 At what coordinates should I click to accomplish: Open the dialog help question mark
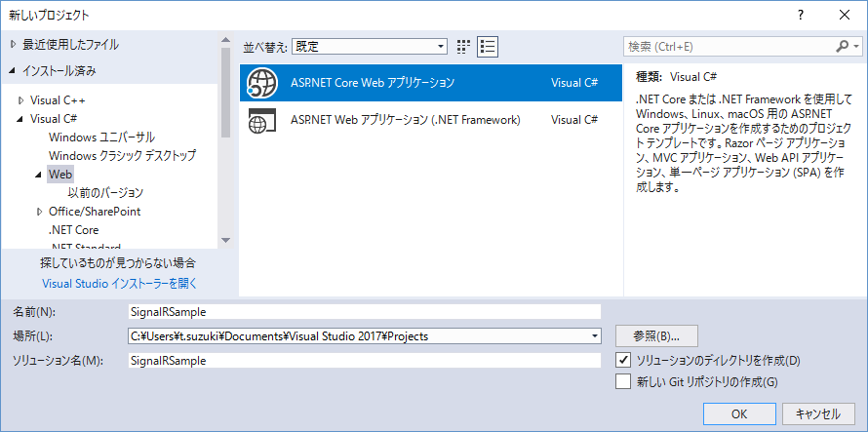801,16
